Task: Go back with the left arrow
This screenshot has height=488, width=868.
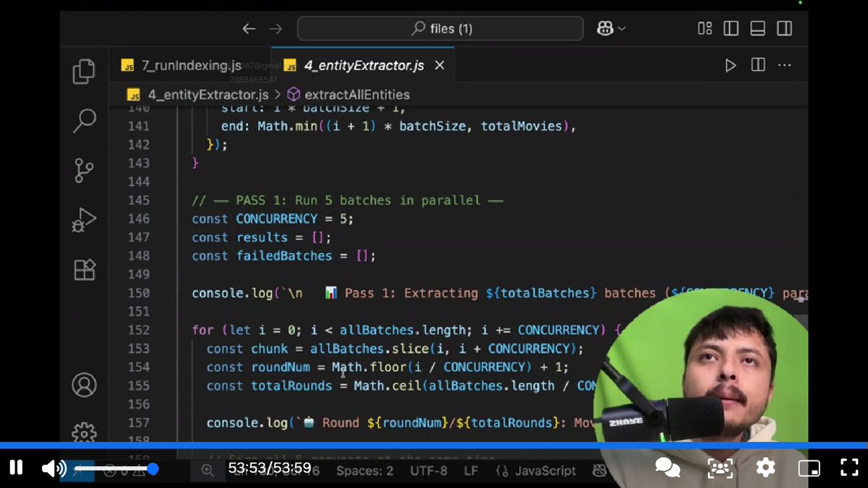Action: [249, 29]
